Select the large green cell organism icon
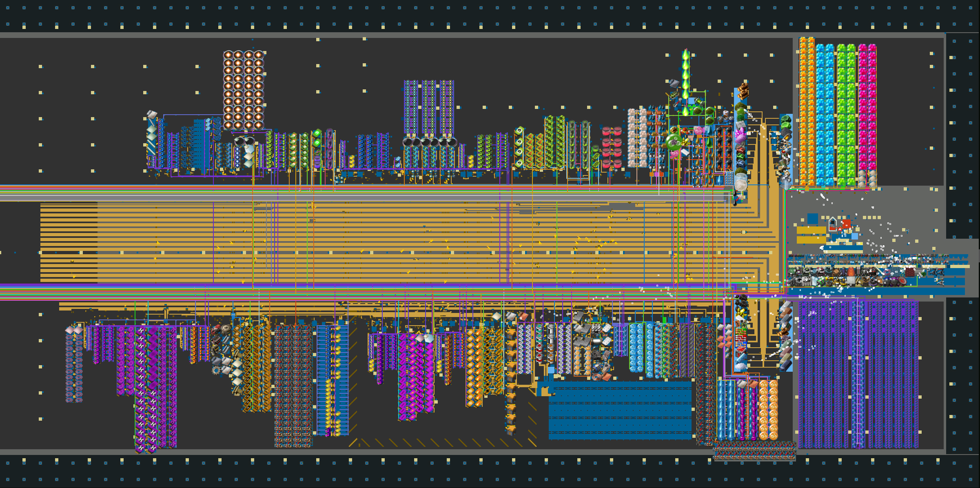This screenshot has width=980, height=488. pyautogui.click(x=674, y=142)
